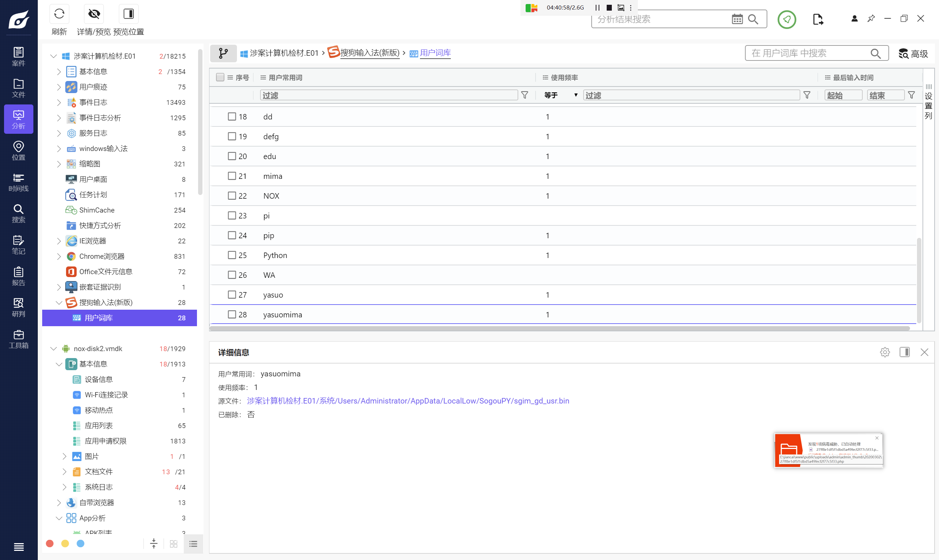The image size is (939, 560).
Task: Open the 位置 sidebar section
Action: click(18, 151)
